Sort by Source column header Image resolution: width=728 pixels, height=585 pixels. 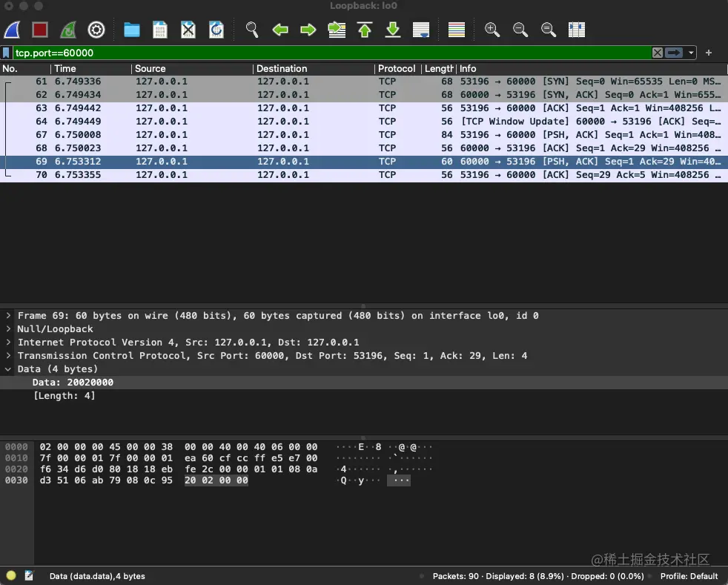pos(192,69)
